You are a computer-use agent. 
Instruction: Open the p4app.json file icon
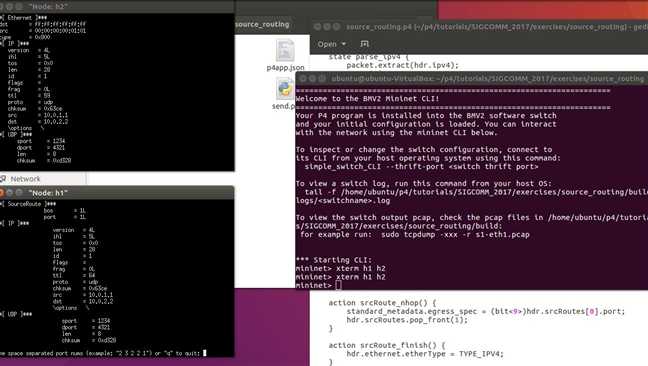(x=285, y=50)
